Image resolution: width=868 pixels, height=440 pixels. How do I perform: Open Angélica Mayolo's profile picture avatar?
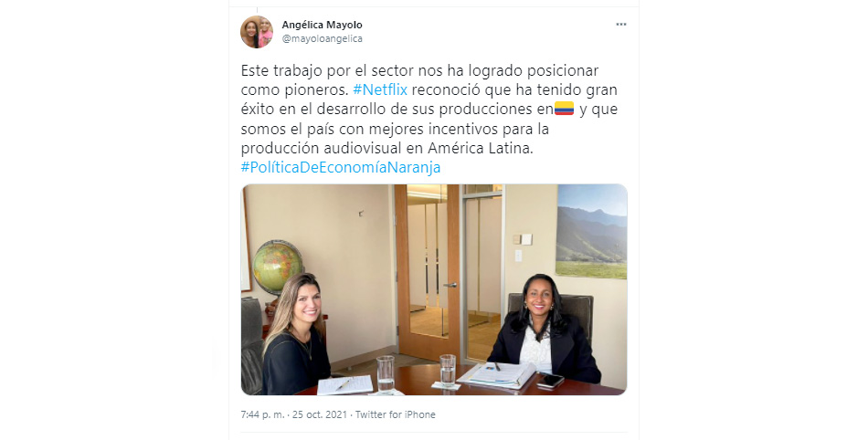(x=257, y=32)
